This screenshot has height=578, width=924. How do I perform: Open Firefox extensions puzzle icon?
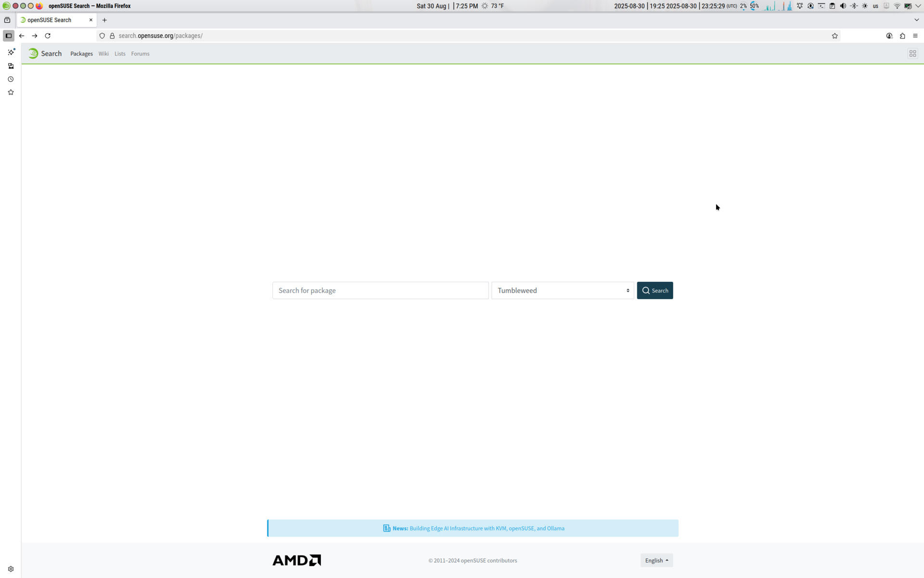[x=902, y=36]
